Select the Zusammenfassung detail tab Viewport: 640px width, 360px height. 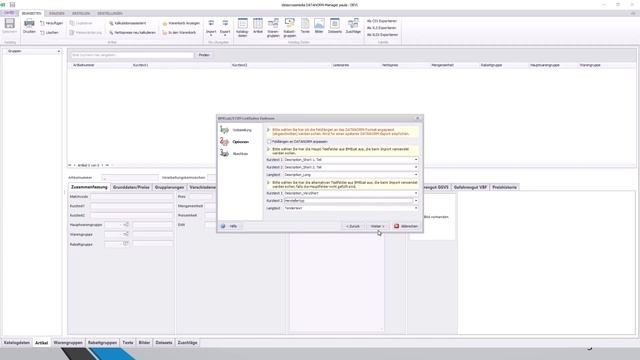point(89,187)
